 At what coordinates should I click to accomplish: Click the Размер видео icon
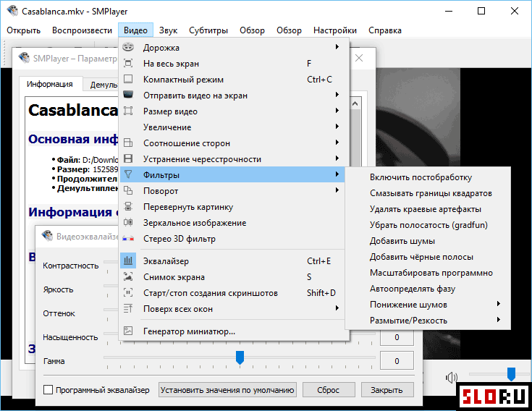click(128, 111)
